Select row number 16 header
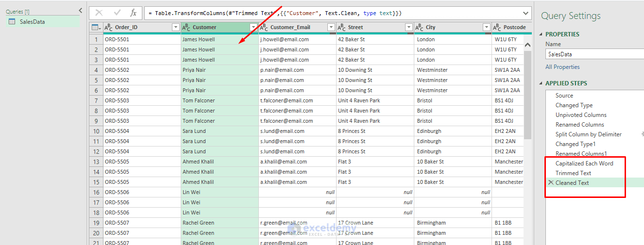Viewport: 644px width, 245px height. coord(96,192)
